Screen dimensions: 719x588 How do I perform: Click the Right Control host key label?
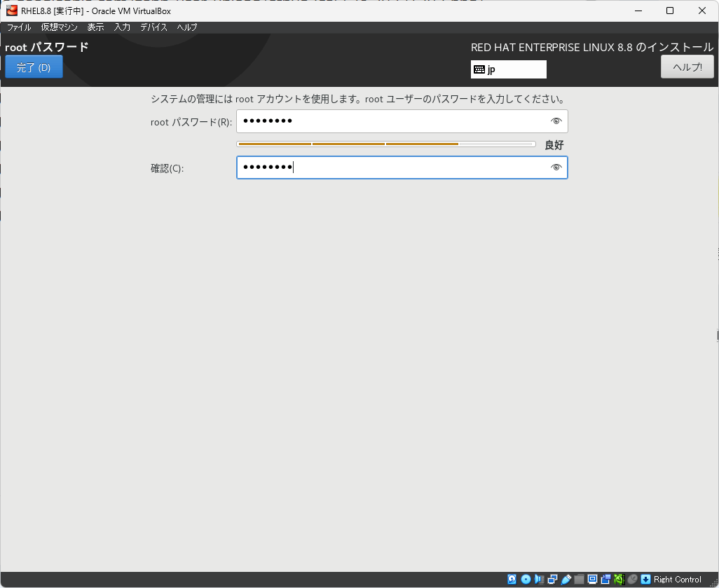(677, 580)
